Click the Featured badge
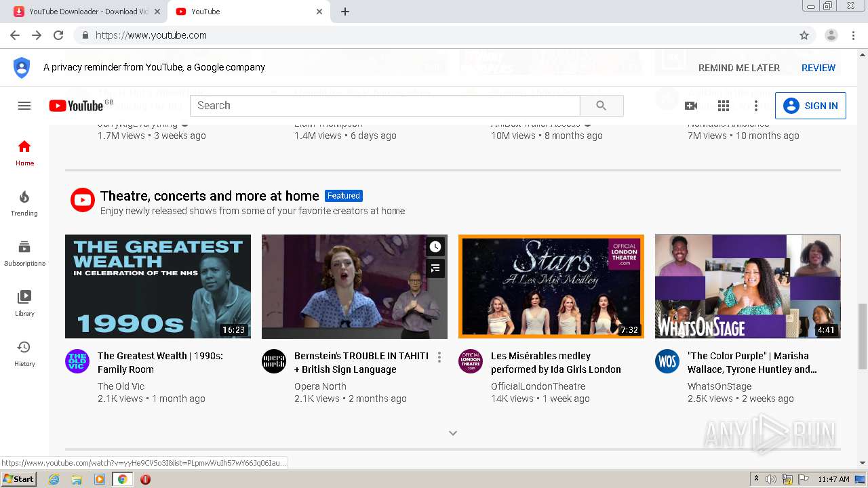 click(344, 196)
